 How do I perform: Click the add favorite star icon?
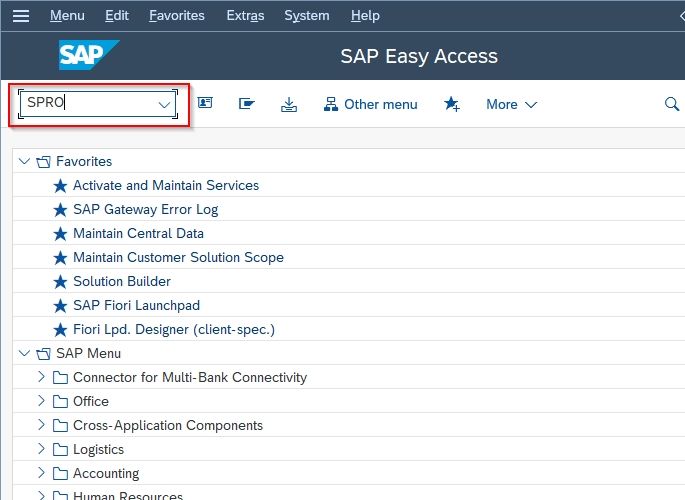point(452,104)
